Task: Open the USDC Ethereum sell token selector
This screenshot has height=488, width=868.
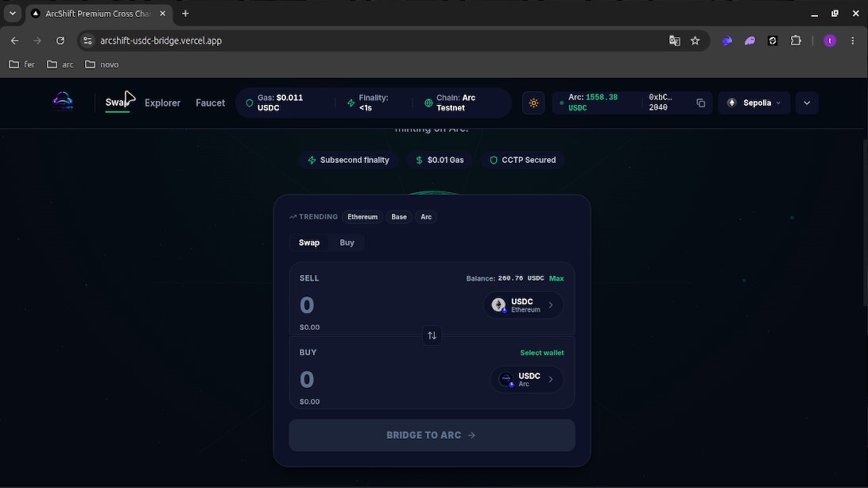Action: coord(524,305)
